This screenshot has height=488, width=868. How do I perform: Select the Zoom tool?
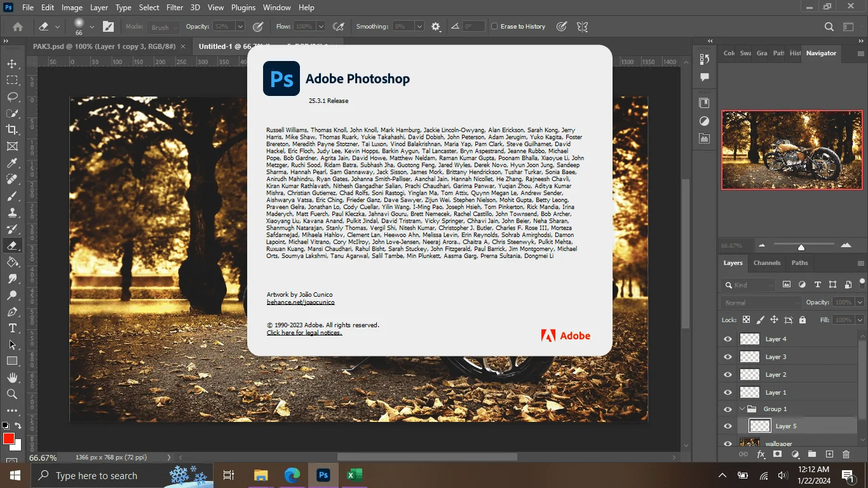pos(12,395)
